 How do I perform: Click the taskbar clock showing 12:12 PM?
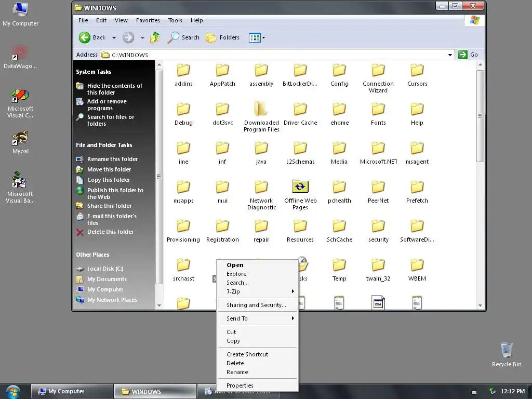point(513,391)
